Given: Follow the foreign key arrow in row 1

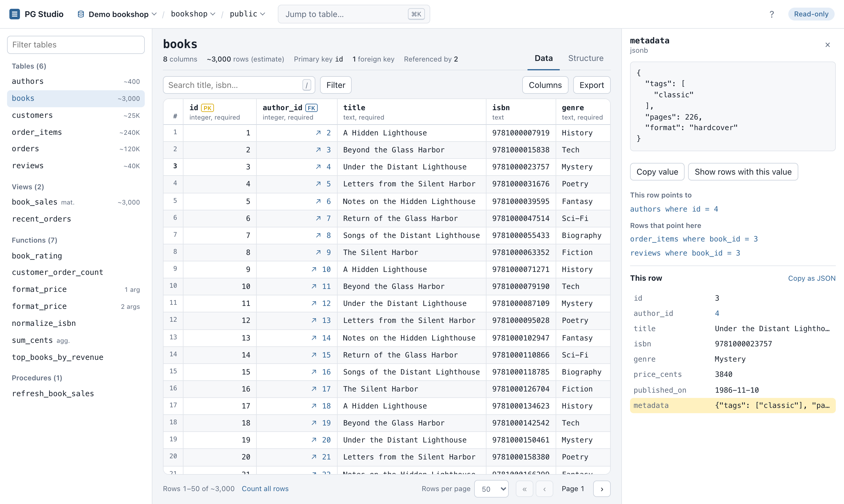Looking at the screenshot, I should (x=318, y=133).
